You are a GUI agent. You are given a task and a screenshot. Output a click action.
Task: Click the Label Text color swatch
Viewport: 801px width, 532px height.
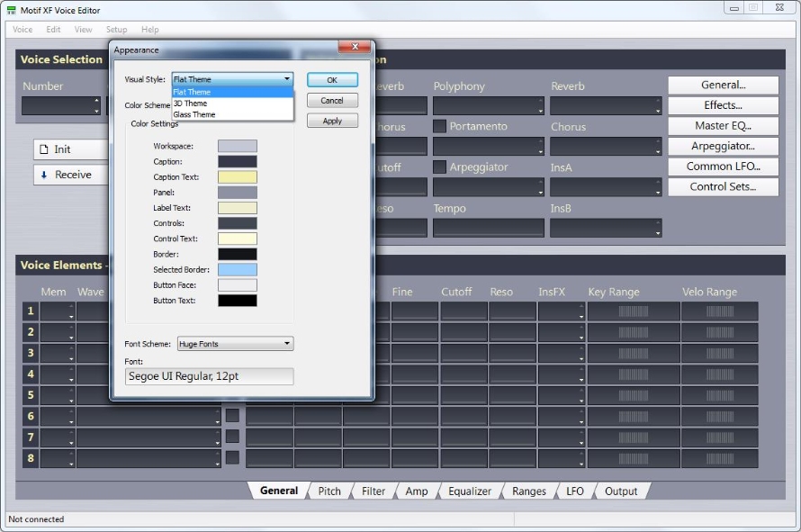(238, 208)
